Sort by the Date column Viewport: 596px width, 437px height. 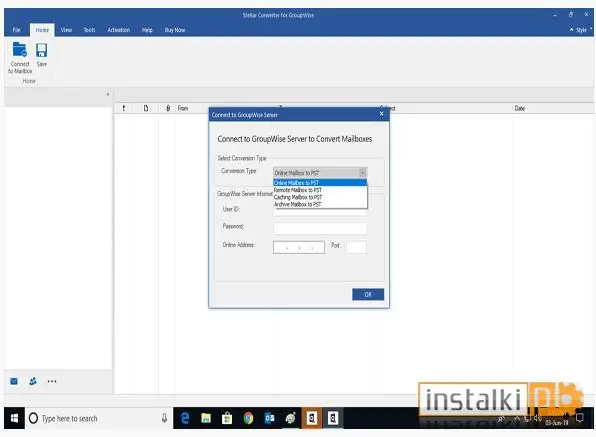coord(520,108)
